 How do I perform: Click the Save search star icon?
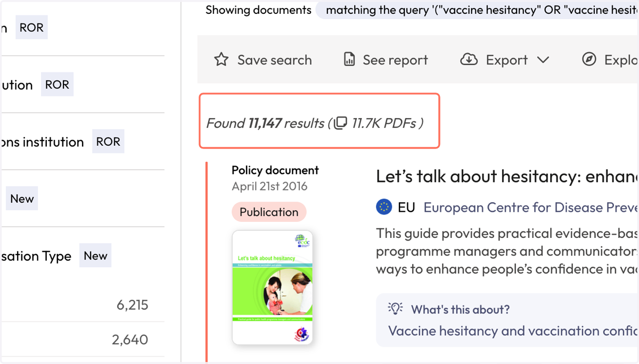coord(221,60)
